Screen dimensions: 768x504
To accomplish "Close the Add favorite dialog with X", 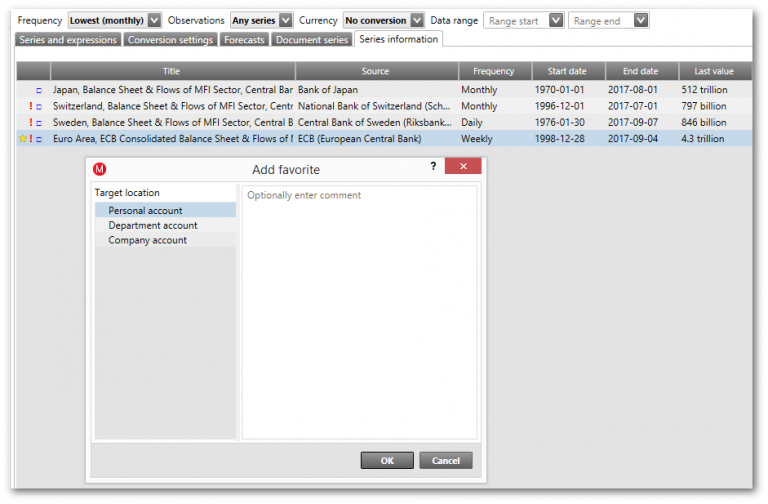I will [457, 167].
